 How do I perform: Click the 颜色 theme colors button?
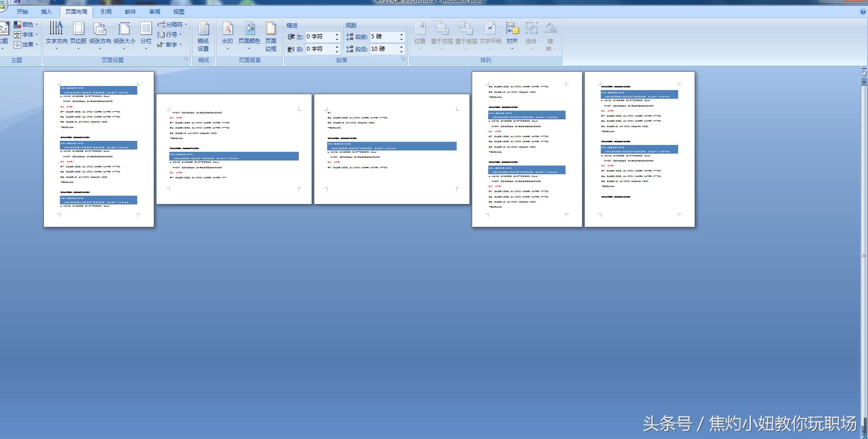26,24
